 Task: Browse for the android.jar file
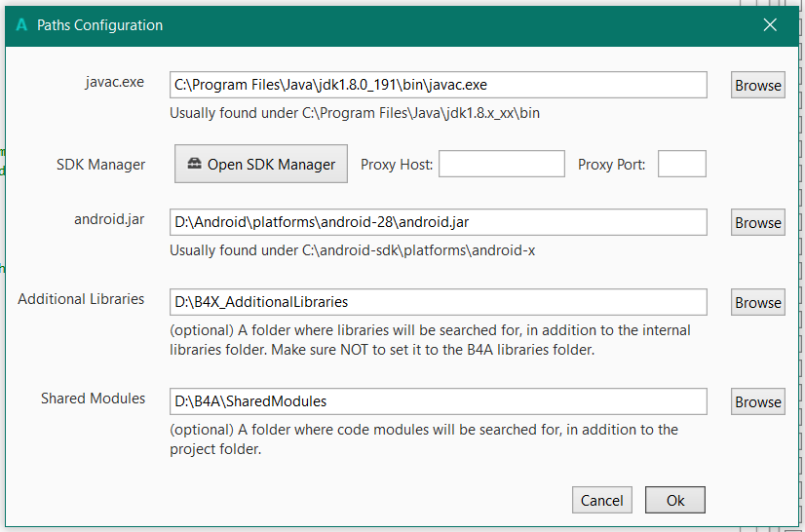click(x=757, y=222)
